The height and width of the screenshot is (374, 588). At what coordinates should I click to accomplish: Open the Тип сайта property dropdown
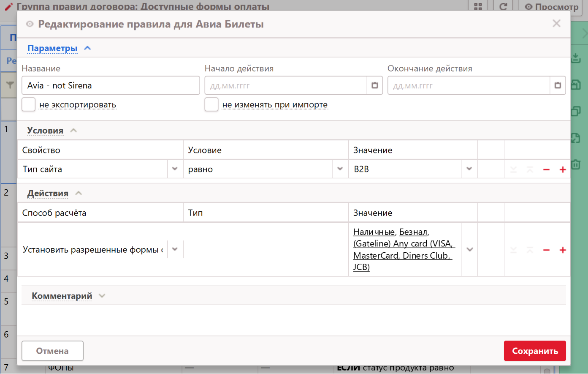pos(175,169)
